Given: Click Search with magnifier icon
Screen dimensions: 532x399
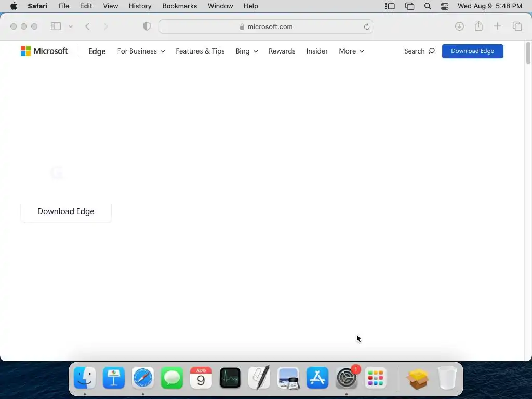Looking at the screenshot, I should 419,51.
